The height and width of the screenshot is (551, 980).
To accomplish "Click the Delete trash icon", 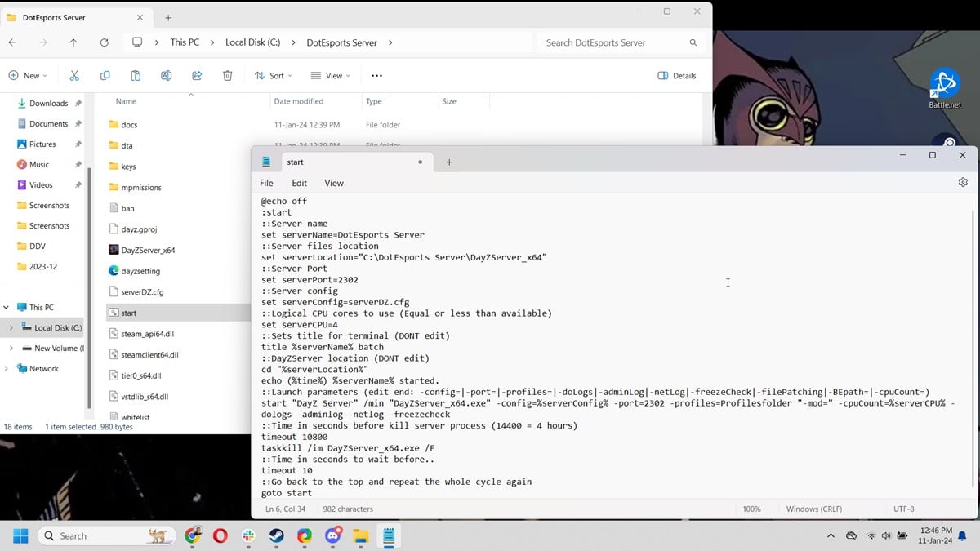I will [x=227, y=76].
